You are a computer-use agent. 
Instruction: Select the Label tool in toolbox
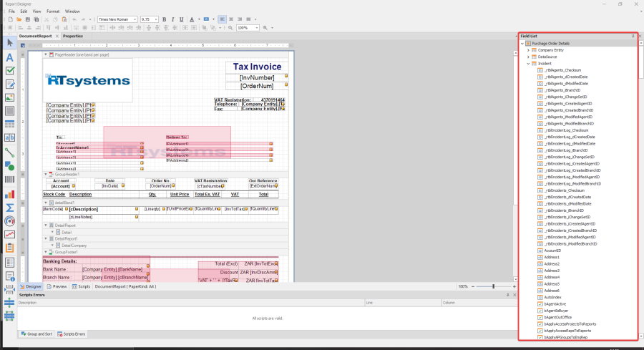point(10,57)
